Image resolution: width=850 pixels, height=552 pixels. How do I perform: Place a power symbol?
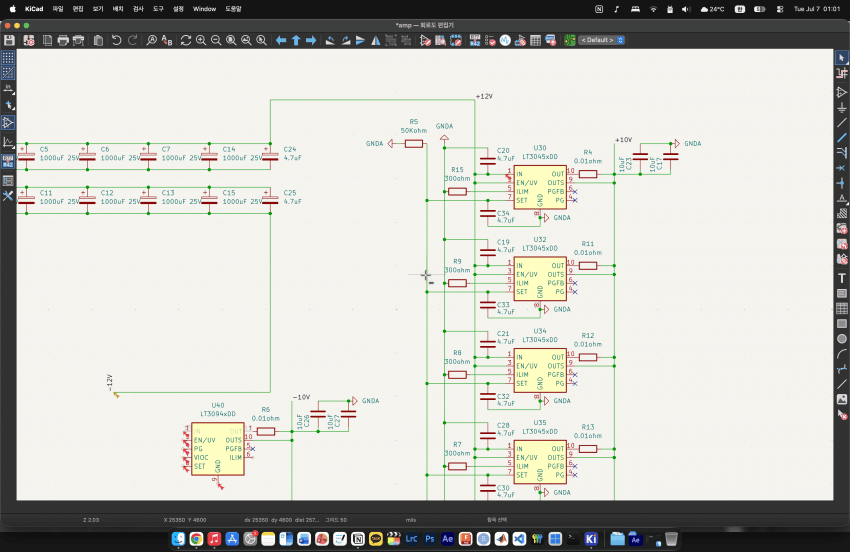[841, 108]
